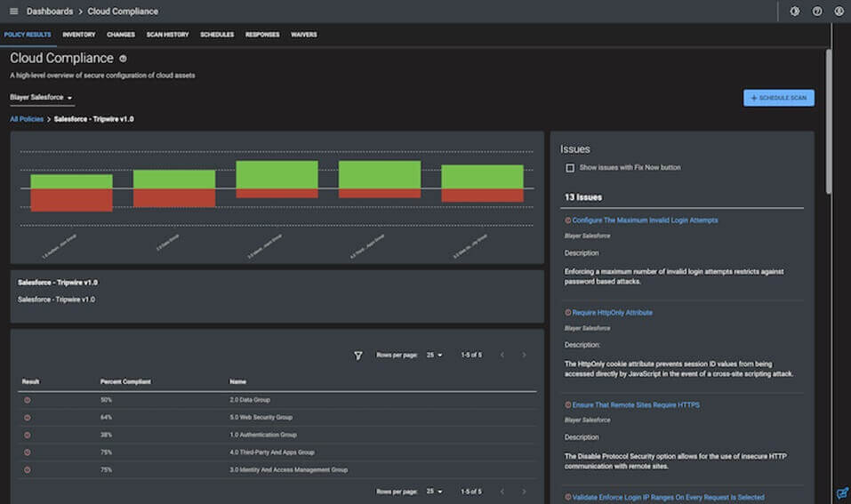The image size is (851, 504).
Task: Open Require HttpOnly Attribute issue link
Action: [612, 313]
